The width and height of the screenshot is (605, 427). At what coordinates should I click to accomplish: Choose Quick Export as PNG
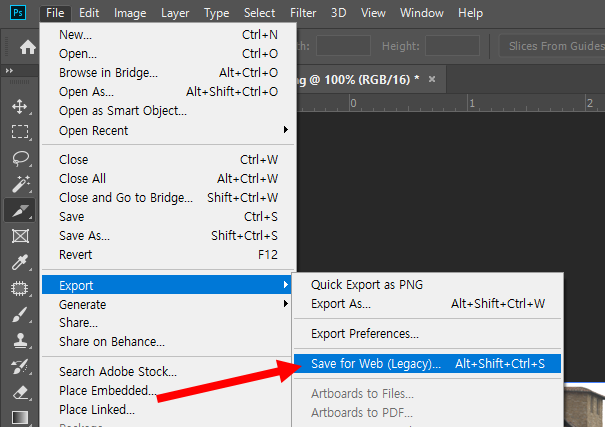[x=428, y=285]
